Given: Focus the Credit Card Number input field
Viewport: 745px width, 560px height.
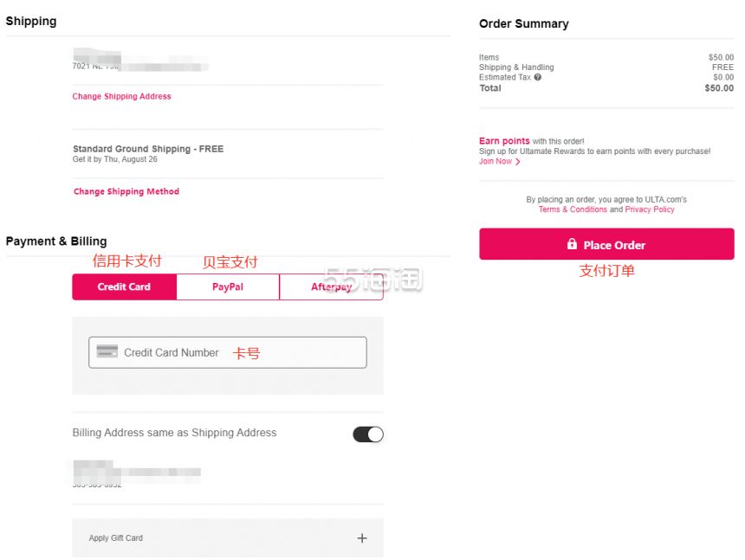Looking at the screenshot, I should (x=228, y=352).
